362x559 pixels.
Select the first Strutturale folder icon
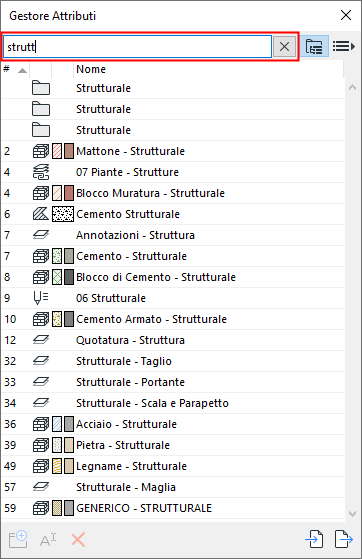coord(41,88)
